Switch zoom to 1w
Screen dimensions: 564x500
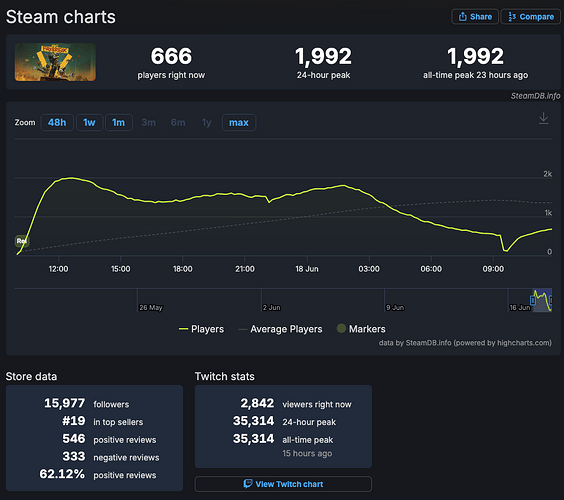(90, 123)
